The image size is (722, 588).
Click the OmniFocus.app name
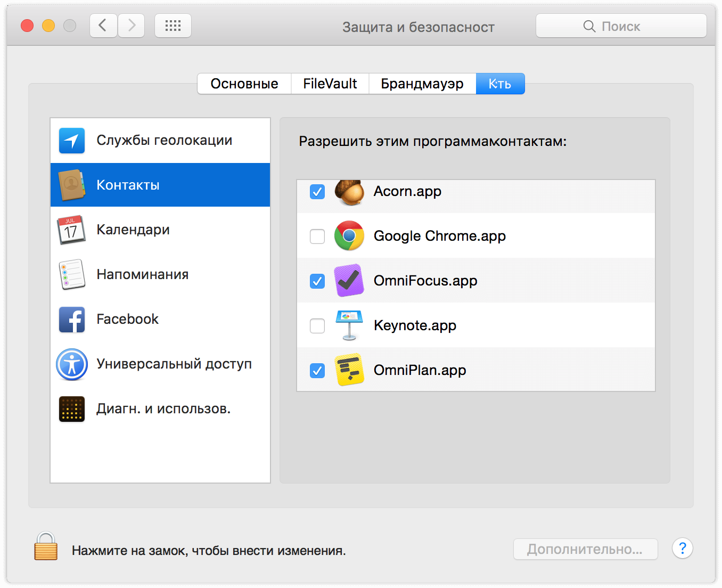[x=425, y=281]
